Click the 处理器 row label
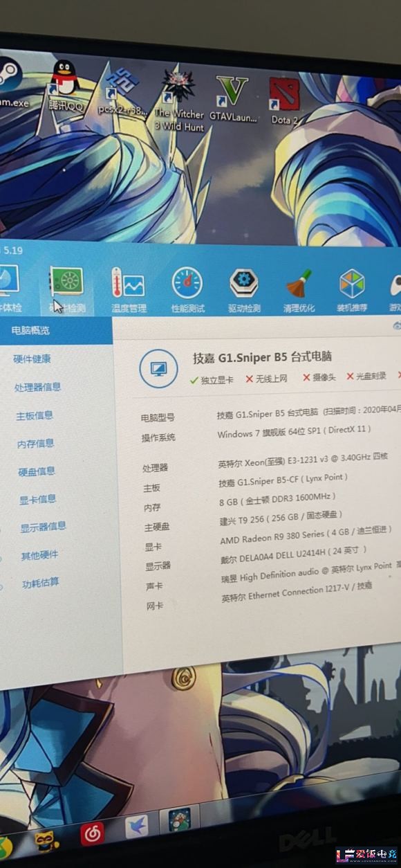 click(x=155, y=468)
